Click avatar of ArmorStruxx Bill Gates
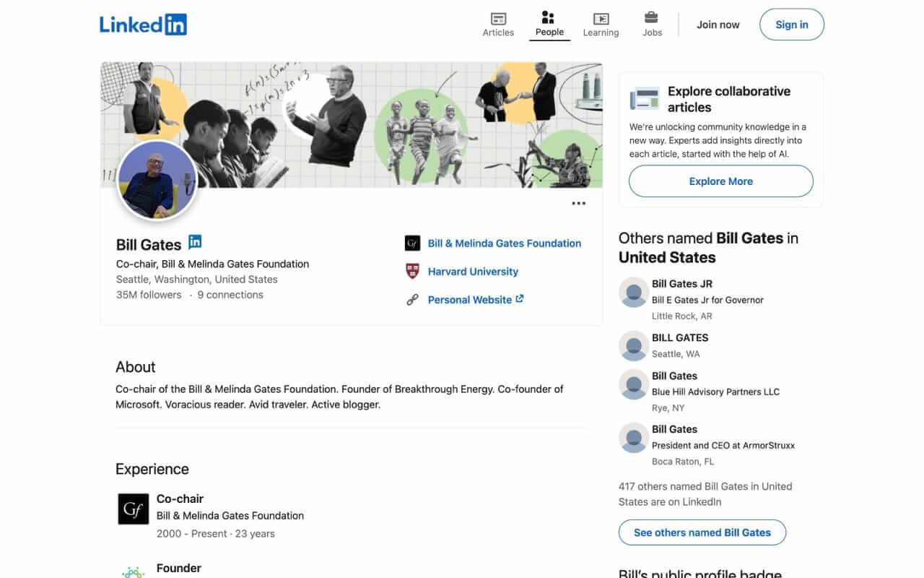 pyautogui.click(x=634, y=437)
